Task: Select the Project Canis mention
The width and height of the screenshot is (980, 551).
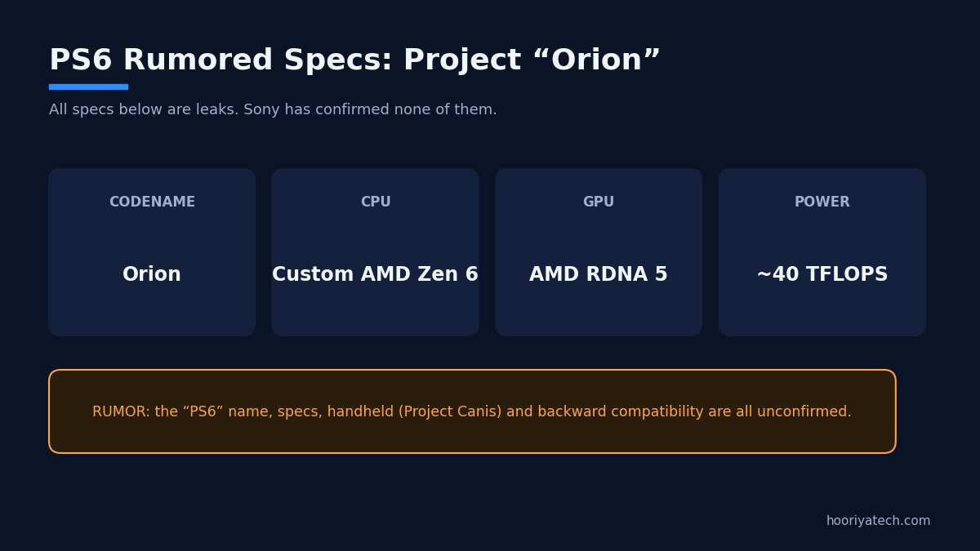Action: tap(450, 412)
